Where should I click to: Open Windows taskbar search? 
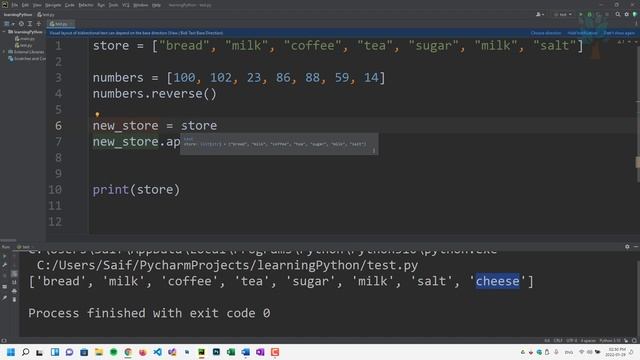tap(25, 352)
